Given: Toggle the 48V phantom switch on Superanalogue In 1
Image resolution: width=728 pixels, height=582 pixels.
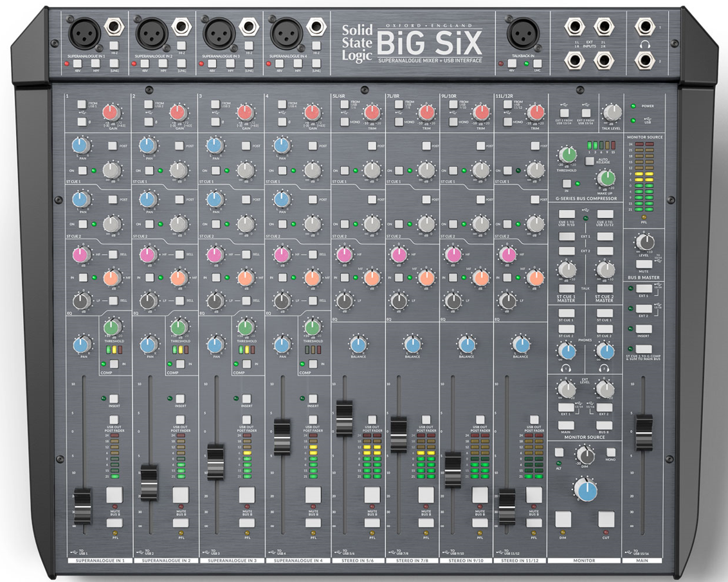Looking at the screenshot, I should [78, 64].
